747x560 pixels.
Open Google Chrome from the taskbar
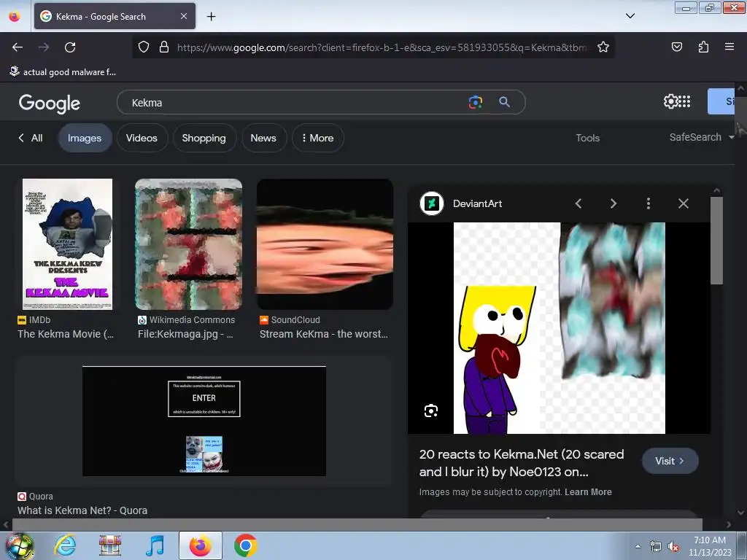pos(245,545)
